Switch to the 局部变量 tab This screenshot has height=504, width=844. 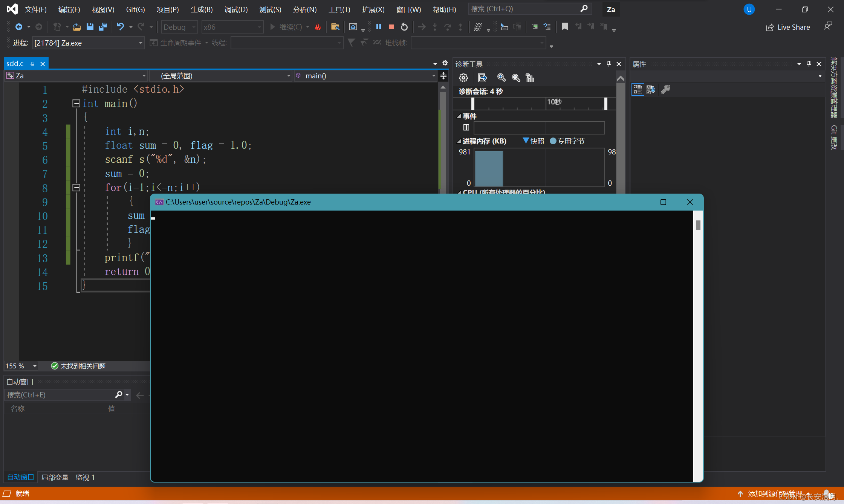55,477
